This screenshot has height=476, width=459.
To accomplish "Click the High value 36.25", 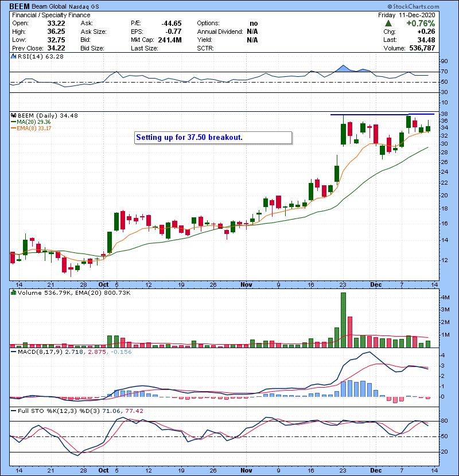I will pos(56,32).
